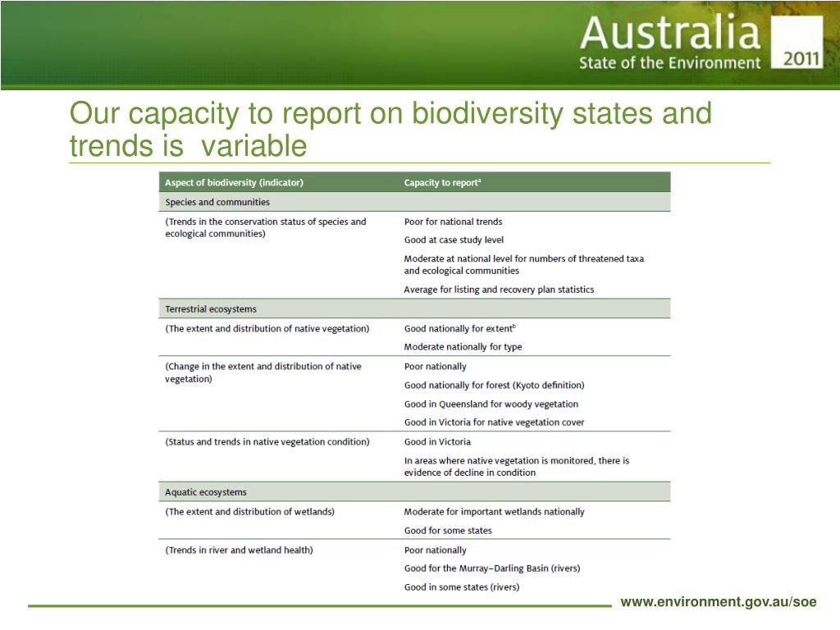Image resolution: width=840 pixels, height=630 pixels.
Task: Click 'Good for some states' text
Action: (x=448, y=531)
